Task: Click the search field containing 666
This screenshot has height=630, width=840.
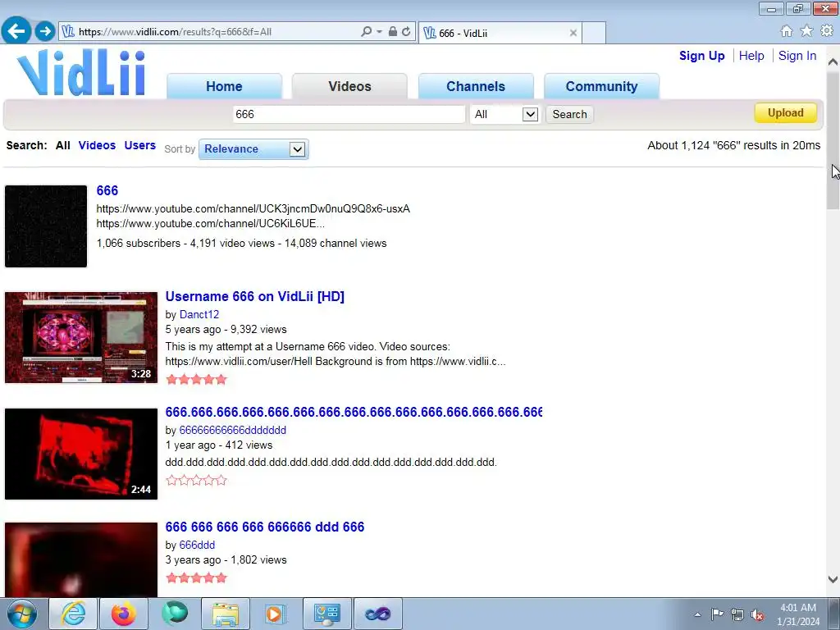Action: (x=349, y=114)
